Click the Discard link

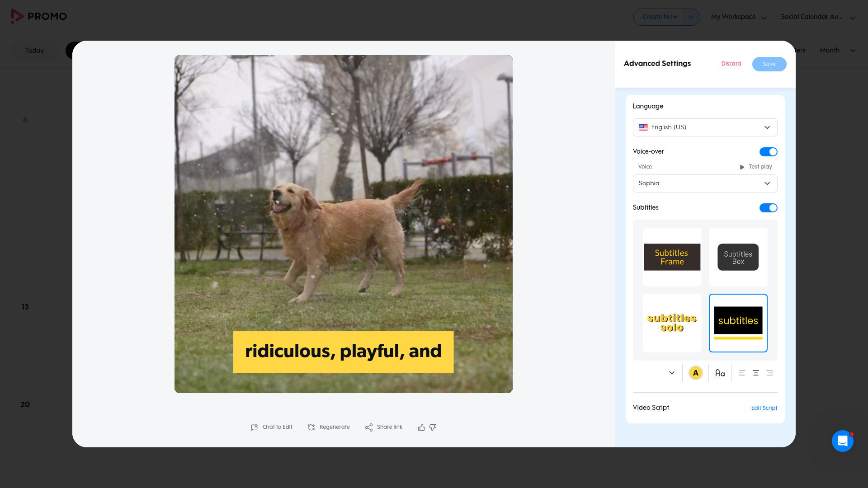point(731,64)
